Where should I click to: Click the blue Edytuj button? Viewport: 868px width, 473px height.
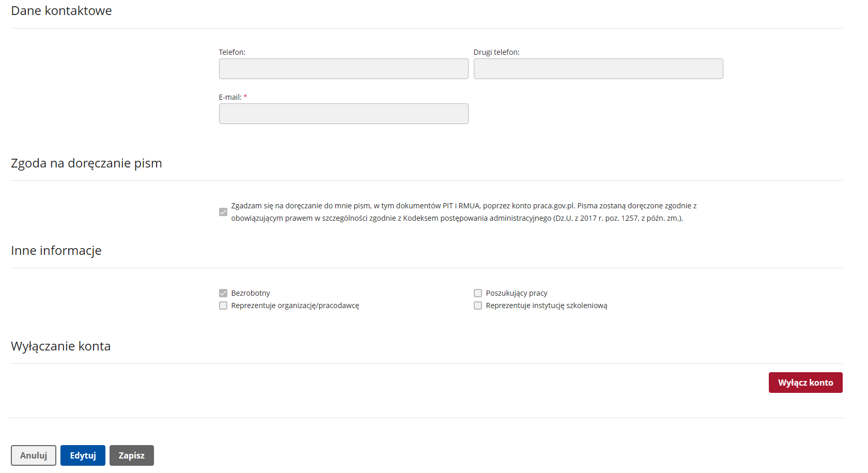[x=83, y=455]
